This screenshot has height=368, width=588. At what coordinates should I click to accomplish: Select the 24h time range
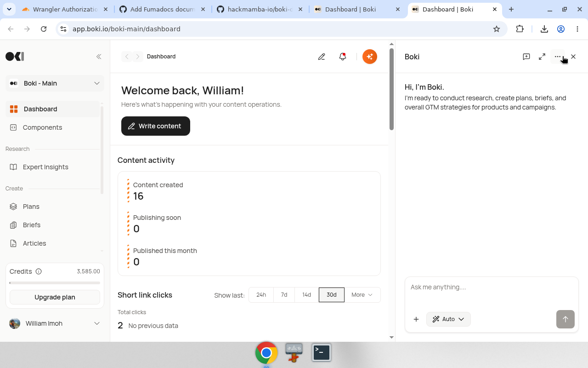(261, 295)
